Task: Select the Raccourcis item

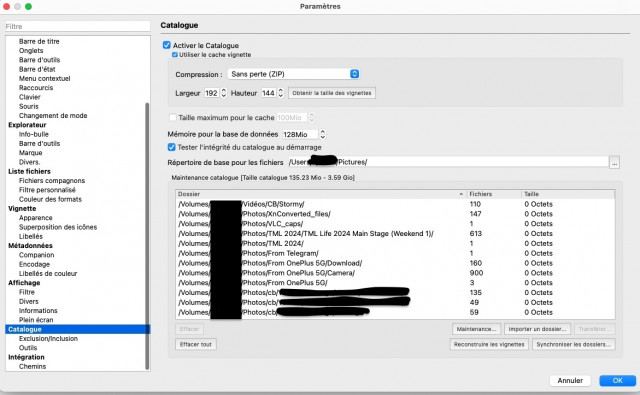Action: (36, 88)
